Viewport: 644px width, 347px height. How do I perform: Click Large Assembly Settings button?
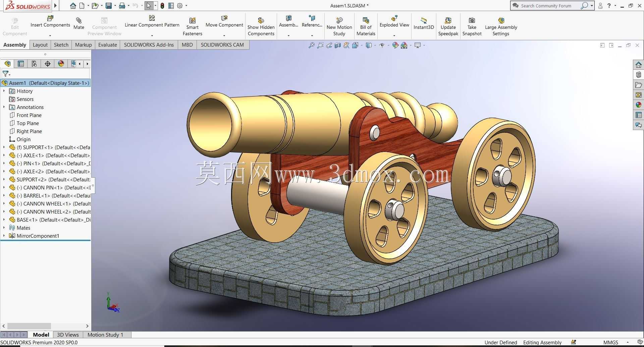click(501, 26)
